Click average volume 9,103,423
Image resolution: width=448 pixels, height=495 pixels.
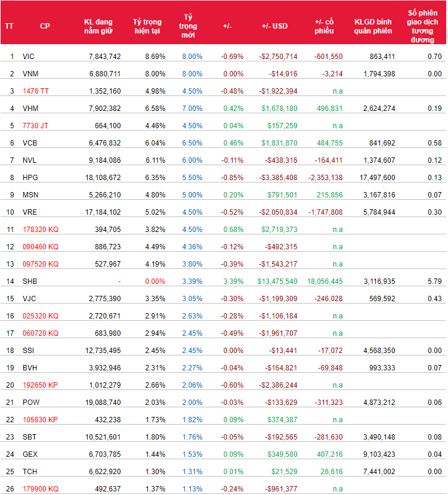[379, 454]
